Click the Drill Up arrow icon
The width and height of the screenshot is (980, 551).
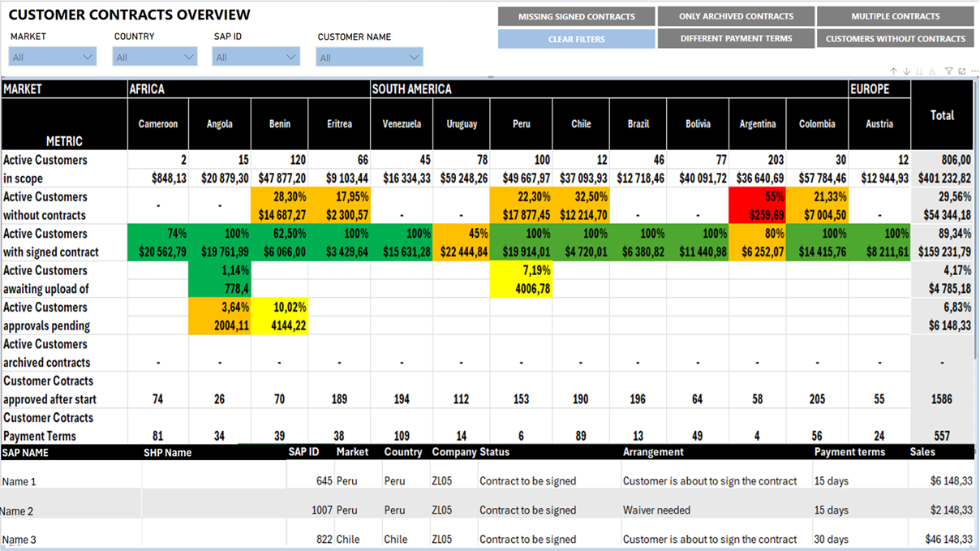(x=893, y=71)
